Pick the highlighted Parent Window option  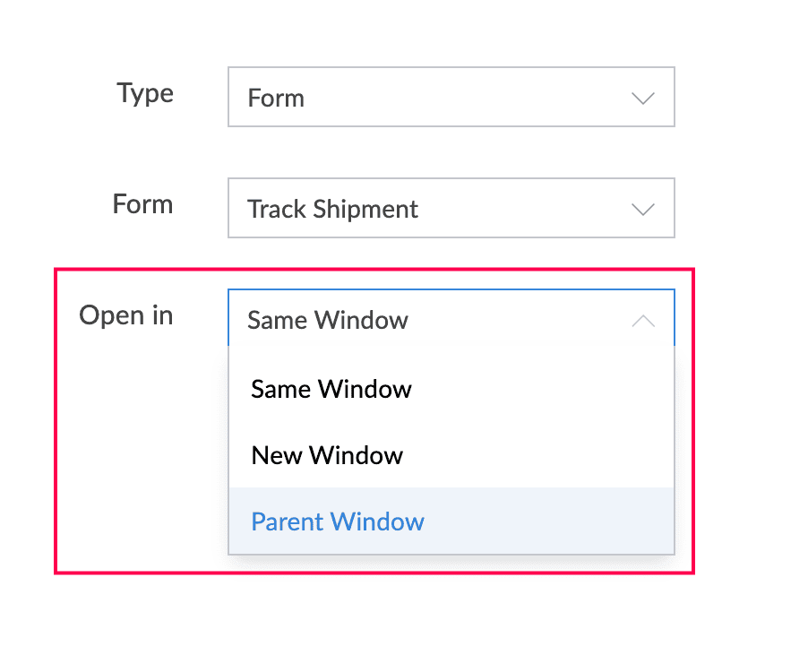tap(451, 521)
